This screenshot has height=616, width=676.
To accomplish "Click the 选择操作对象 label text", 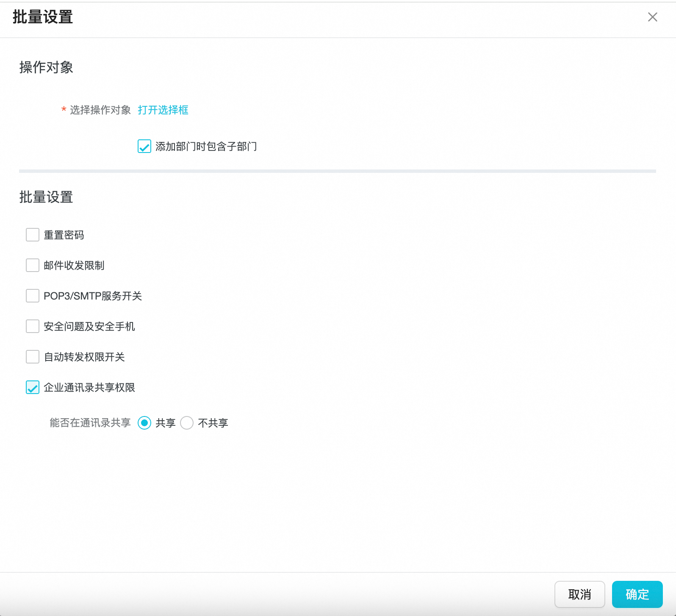I will [x=100, y=110].
